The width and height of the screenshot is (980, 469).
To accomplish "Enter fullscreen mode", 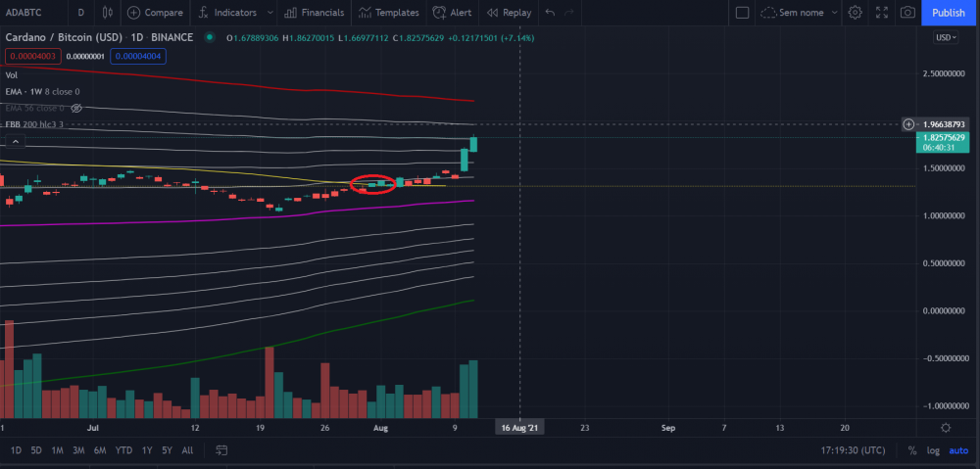I will [x=882, y=13].
